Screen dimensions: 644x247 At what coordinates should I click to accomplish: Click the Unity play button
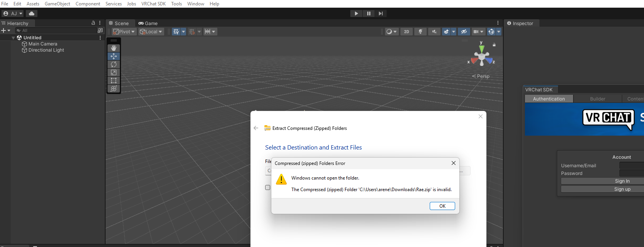pos(356,13)
